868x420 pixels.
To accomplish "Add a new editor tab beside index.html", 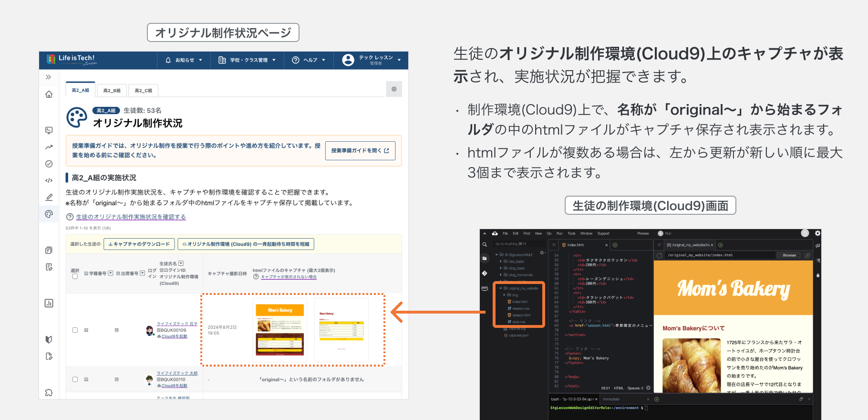I will click(x=615, y=245).
